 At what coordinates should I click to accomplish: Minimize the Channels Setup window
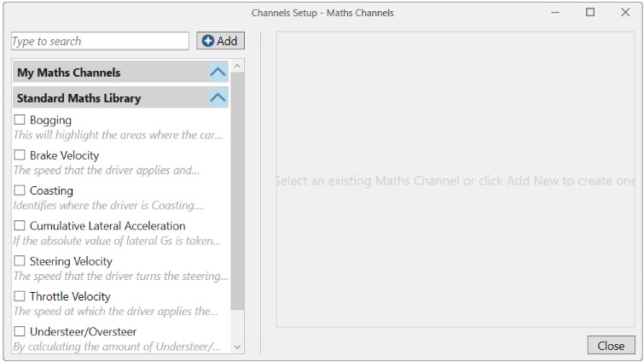pyautogui.click(x=554, y=13)
